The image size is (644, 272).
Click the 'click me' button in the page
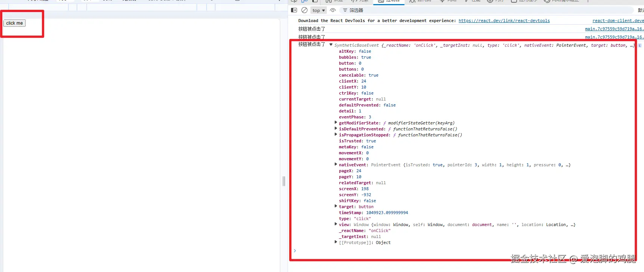(15, 23)
